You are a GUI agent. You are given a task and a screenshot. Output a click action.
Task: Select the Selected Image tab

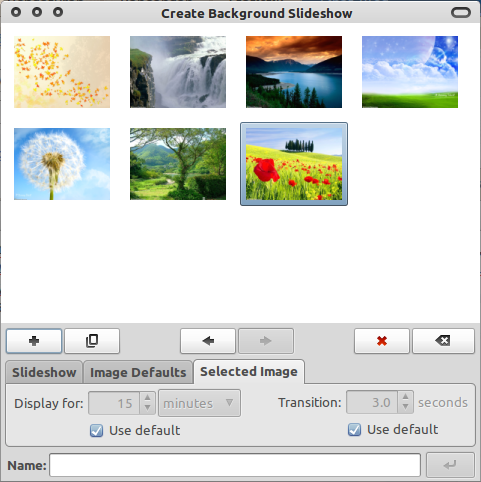249,372
